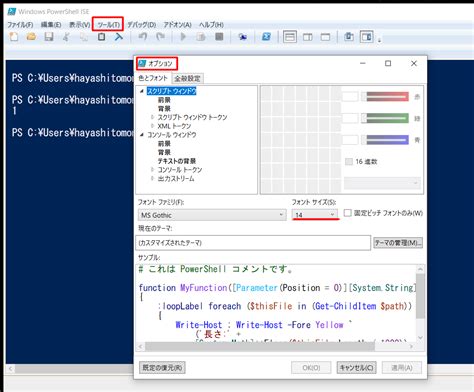
Task: Click the キャンセル(C) button
Action: (x=356, y=368)
